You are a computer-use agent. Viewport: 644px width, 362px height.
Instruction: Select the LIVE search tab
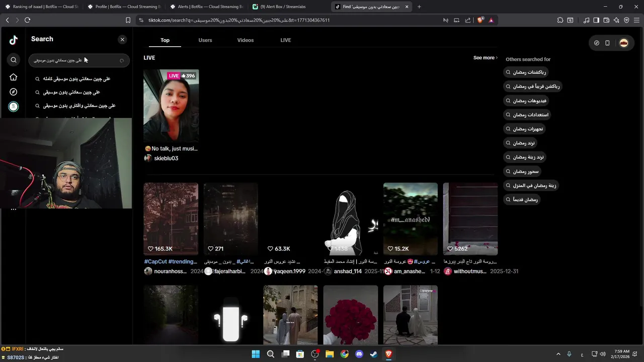click(x=286, y=40)
